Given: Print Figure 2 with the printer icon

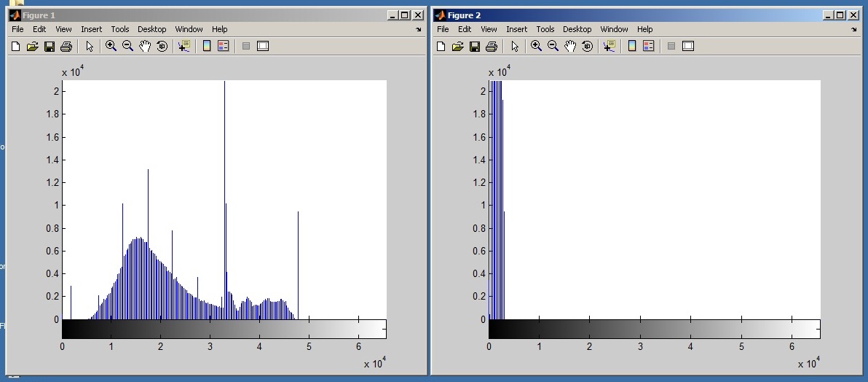Looking at the screenshot, I should pos(491,46).
